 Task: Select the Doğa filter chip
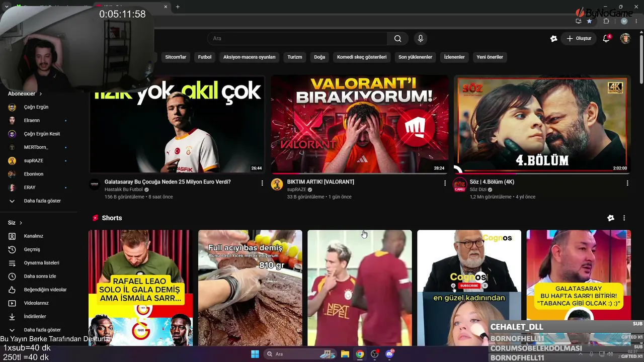[319, 57]
